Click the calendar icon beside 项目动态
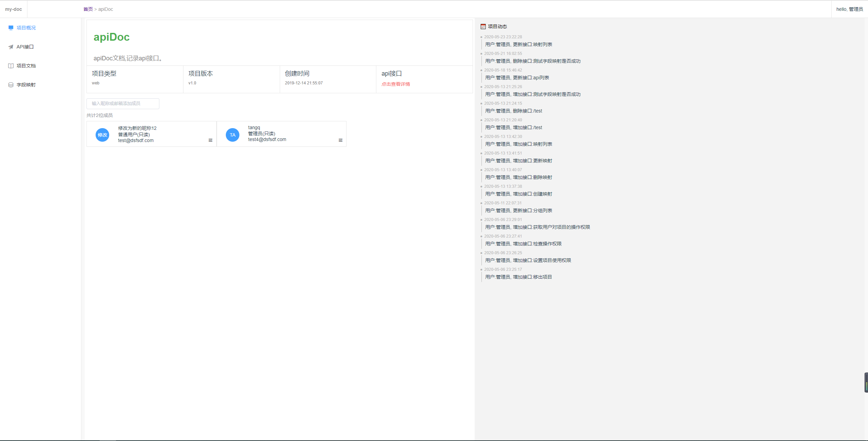The height and width of the screenshot is (441, 868). click(x=483, y=26)
